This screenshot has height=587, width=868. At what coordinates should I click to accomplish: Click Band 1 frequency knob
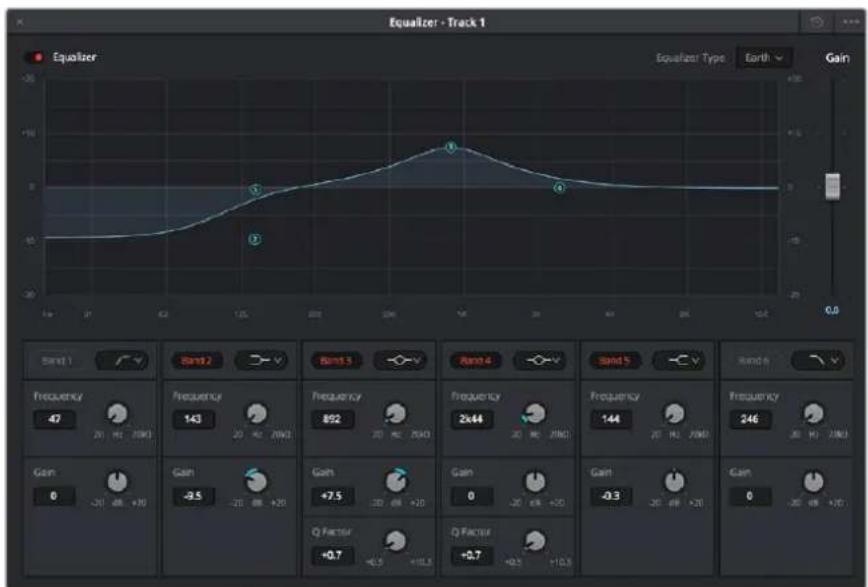[x=117, y=414]
